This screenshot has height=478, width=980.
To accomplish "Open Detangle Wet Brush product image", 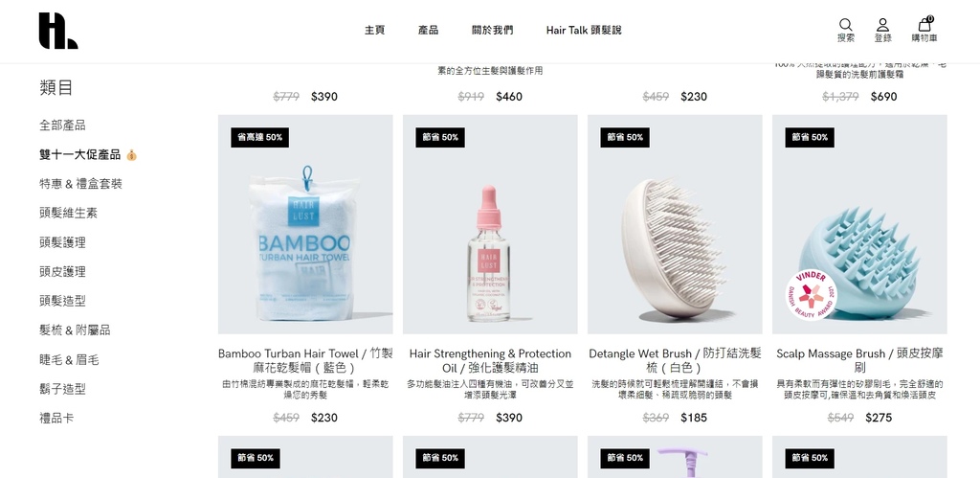I will (675, 224).
